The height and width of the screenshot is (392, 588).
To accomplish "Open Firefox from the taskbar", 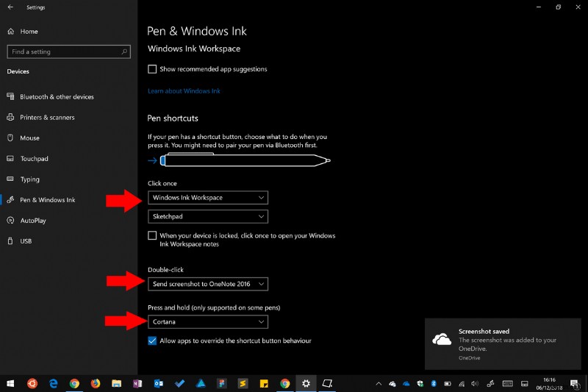I will (x=96, y=383).
